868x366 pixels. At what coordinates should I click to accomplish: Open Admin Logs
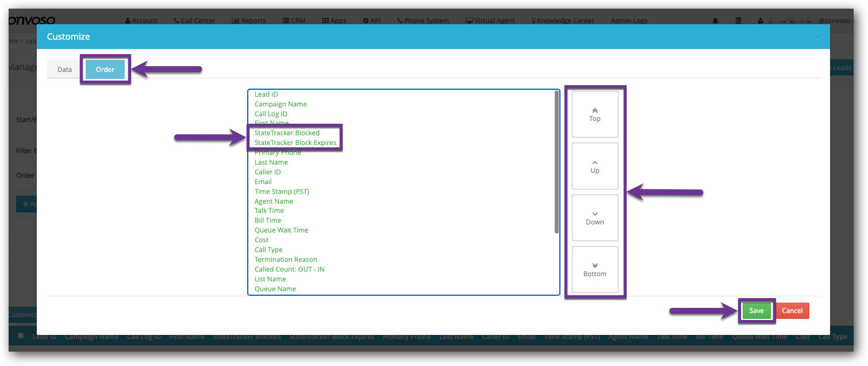click(629, 20)
